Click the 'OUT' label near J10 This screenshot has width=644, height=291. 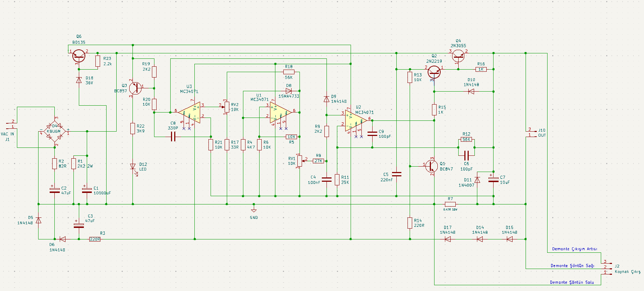542,136
